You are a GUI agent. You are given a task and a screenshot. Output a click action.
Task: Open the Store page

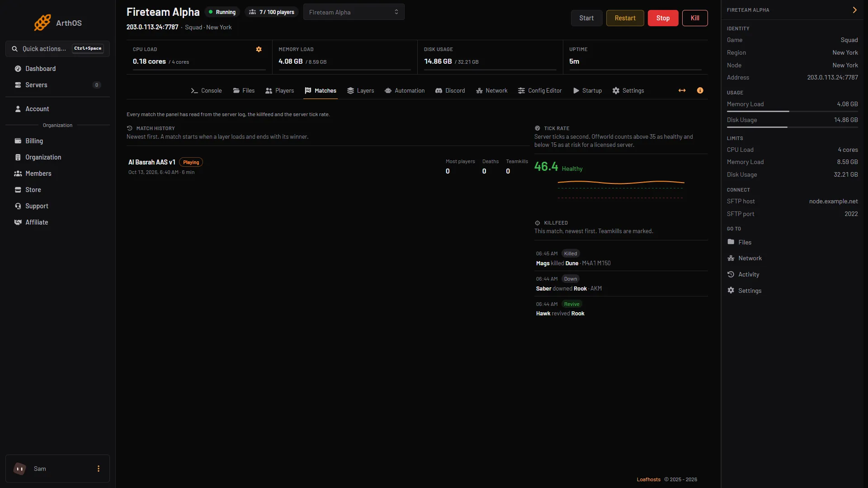(x=57, y=190)
